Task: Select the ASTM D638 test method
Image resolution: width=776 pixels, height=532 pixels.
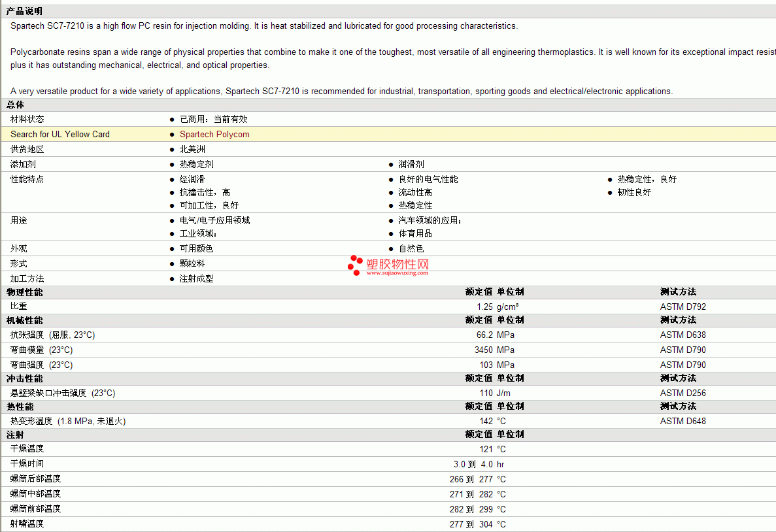Action: coord(683,335)
